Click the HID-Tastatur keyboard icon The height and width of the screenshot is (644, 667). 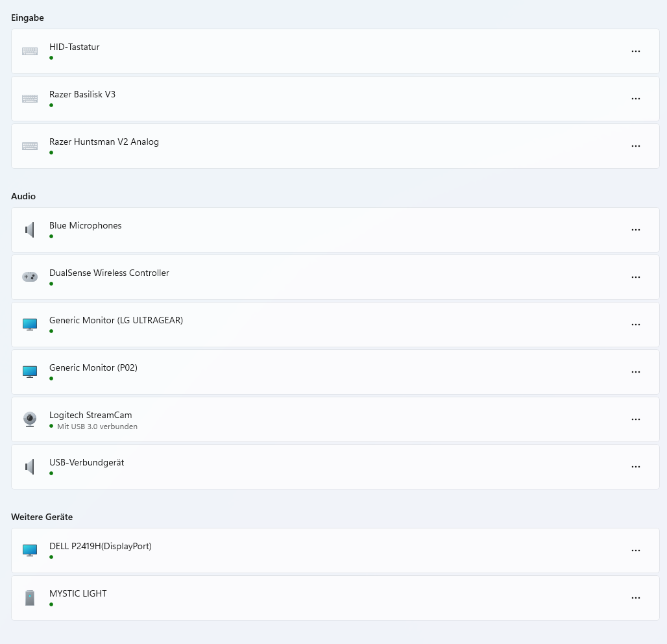click(x=30, y=51)
